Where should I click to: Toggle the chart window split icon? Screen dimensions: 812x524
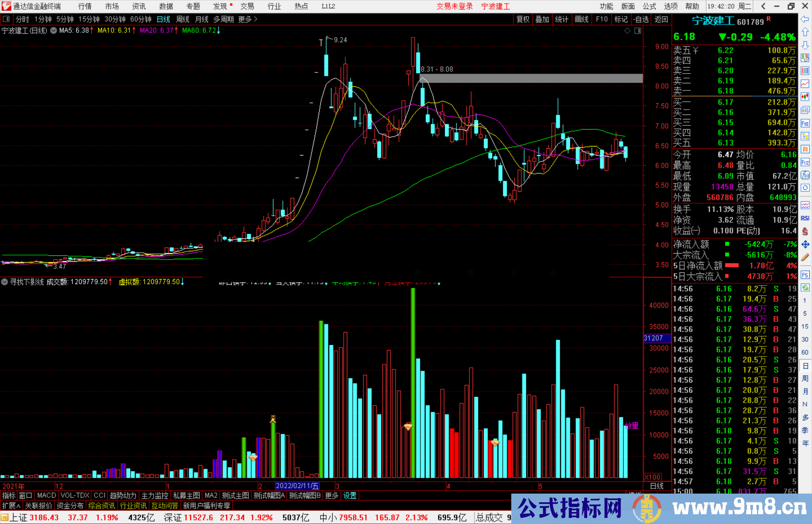tap(638, 31)
